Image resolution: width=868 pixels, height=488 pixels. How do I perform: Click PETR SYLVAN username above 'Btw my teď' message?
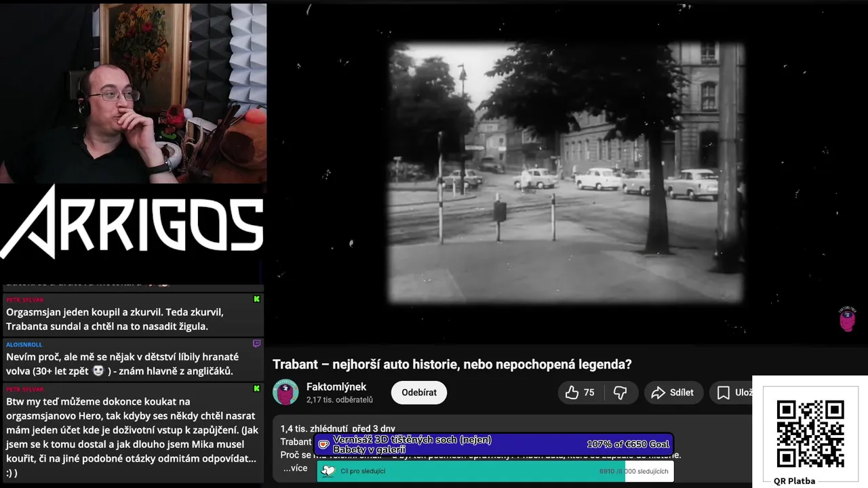coord(25,389)
